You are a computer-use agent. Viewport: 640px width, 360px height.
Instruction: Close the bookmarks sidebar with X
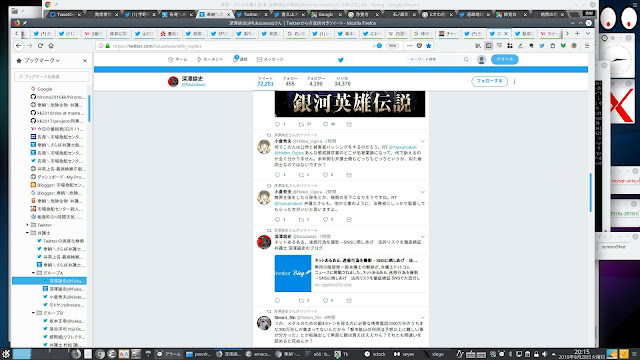click(85, 60)
